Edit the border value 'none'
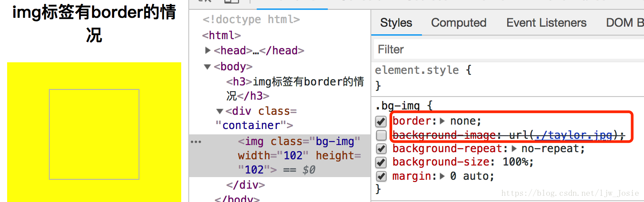 pyautogui.click(x=462, y=121)
